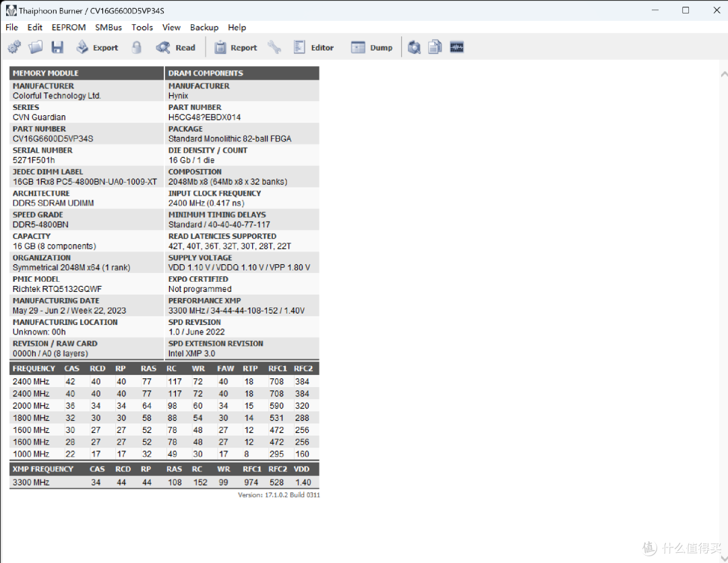Click the screenshot camera icon

[414, 47]
